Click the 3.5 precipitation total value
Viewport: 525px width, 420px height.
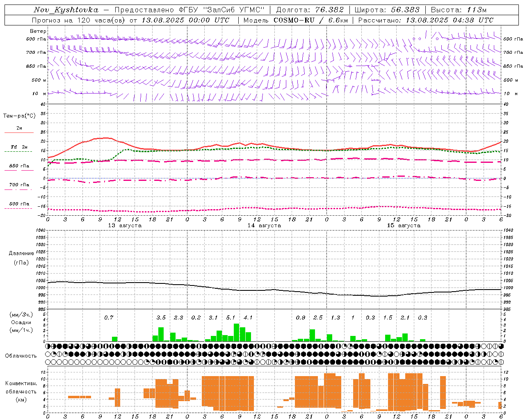(x=161, y=317)
